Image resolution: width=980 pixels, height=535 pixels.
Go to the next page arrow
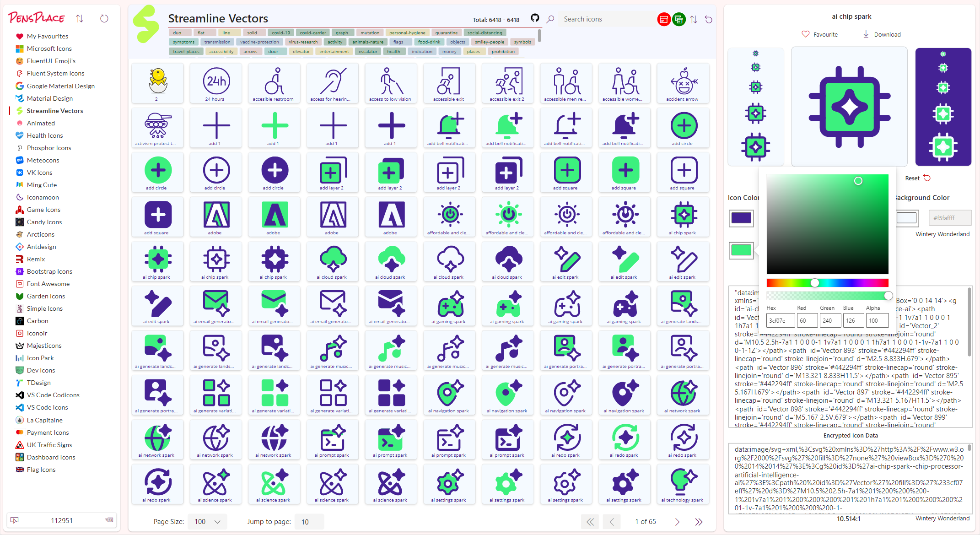coord(677,522)
